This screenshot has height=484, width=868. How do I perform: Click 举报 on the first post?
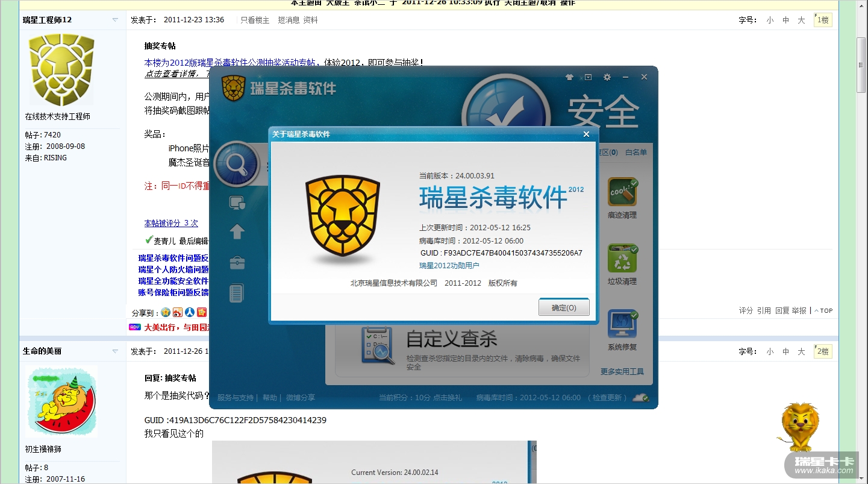coord(799,310)
